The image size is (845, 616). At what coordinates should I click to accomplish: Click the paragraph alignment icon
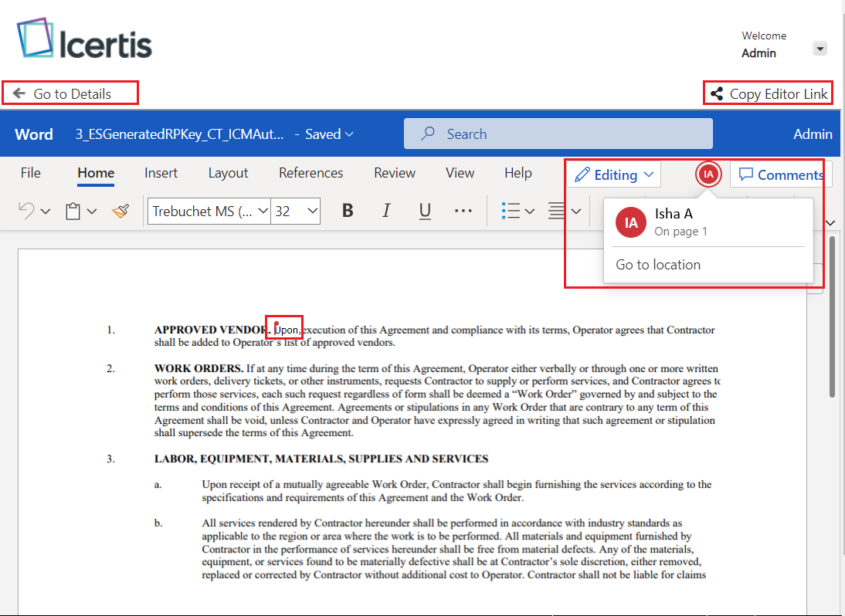pyautogui.click(x=556, y=211)
